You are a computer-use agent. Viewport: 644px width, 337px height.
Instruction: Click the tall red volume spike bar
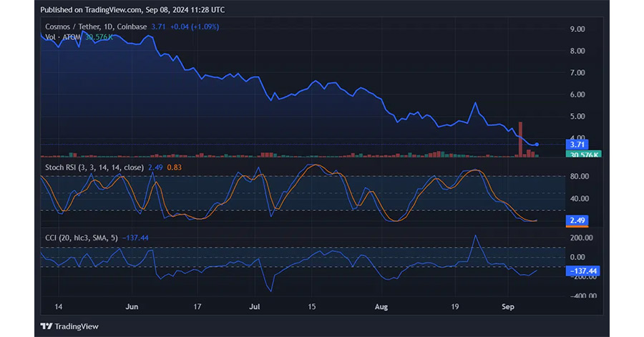click(521, 140)
